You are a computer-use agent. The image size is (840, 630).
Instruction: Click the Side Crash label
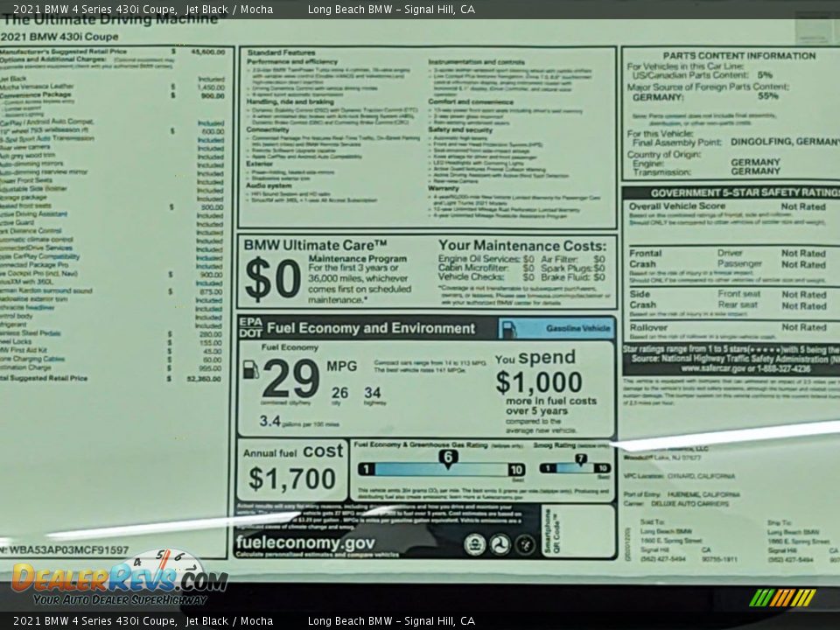coord(642,299)
